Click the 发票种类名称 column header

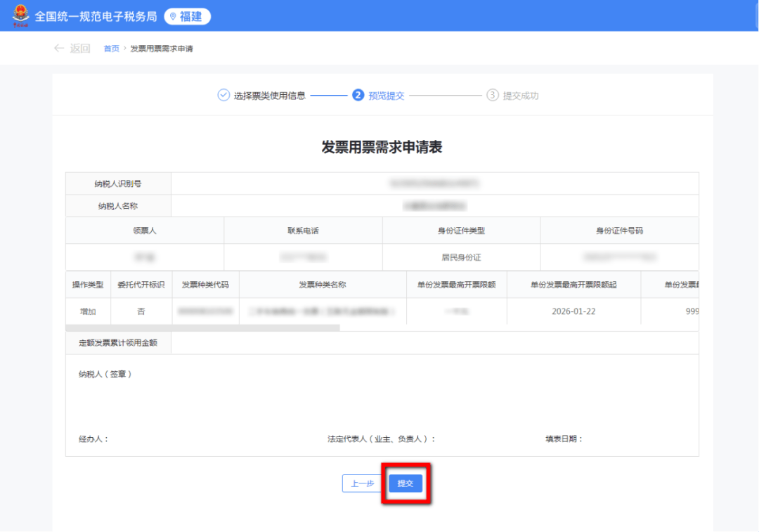pyautogui.click(x=322, y=285)
